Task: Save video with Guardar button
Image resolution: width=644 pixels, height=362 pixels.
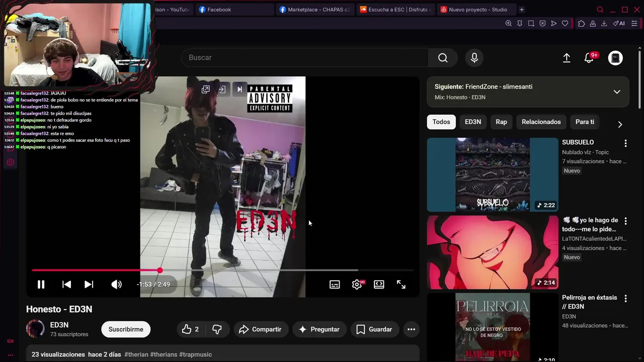Action: [x=374, y=329]
